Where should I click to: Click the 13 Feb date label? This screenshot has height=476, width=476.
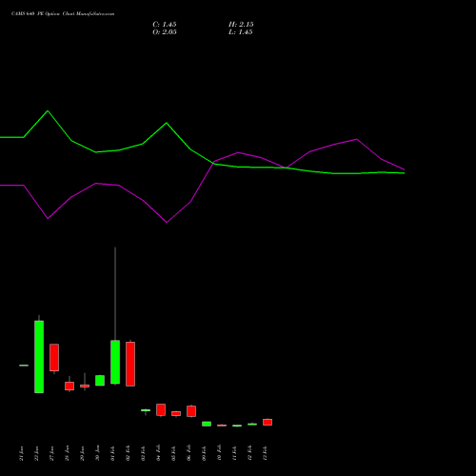[265, 453]
